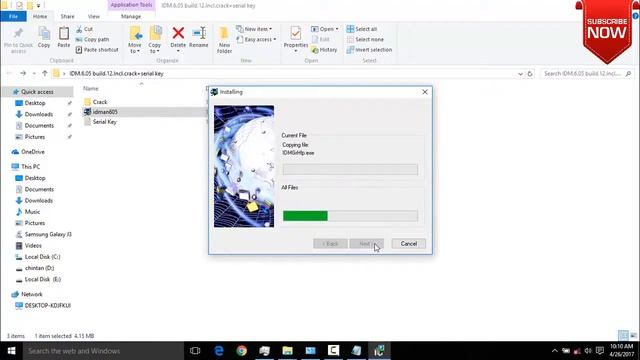
Task: Click the Rename ribbon icon
Action: click(199, 37)
